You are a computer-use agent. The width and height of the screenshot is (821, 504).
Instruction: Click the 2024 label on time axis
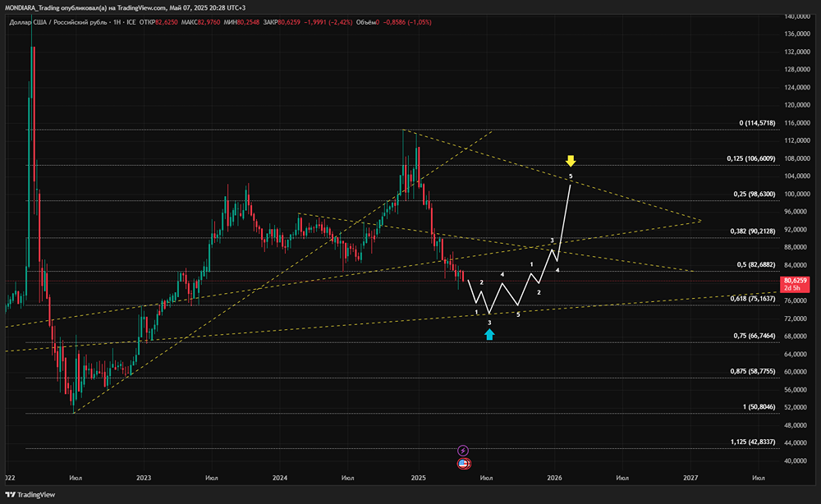coord(280,478)
